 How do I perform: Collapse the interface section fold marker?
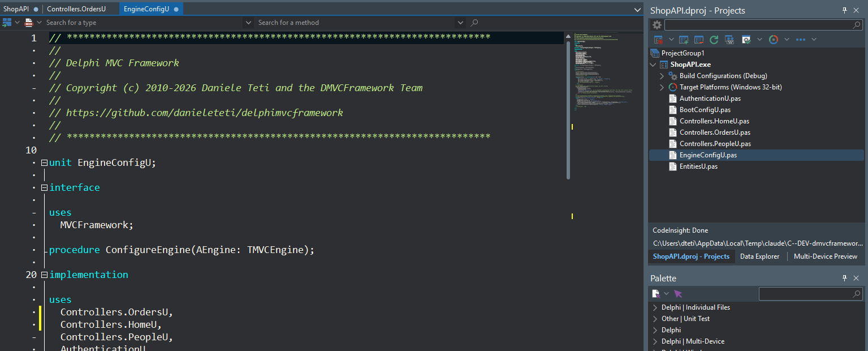(x=44, y=187)
